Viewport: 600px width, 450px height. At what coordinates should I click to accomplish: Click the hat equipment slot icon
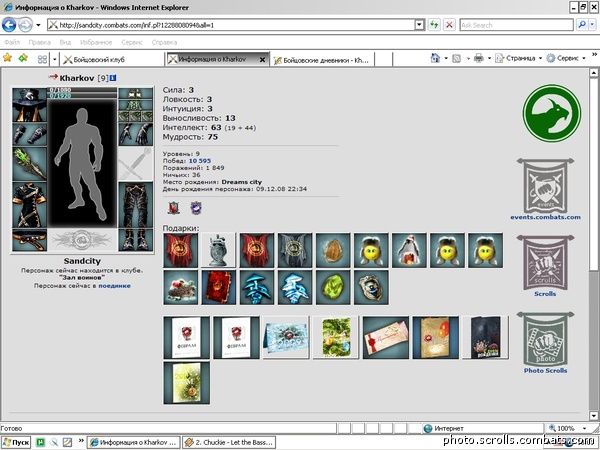[29, 105]
